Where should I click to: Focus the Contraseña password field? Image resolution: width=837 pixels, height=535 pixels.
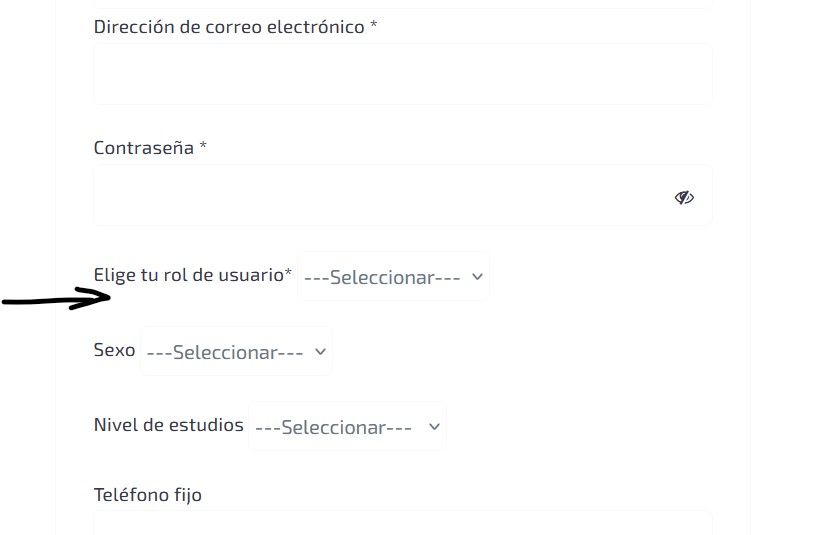[x=403, y=195]
